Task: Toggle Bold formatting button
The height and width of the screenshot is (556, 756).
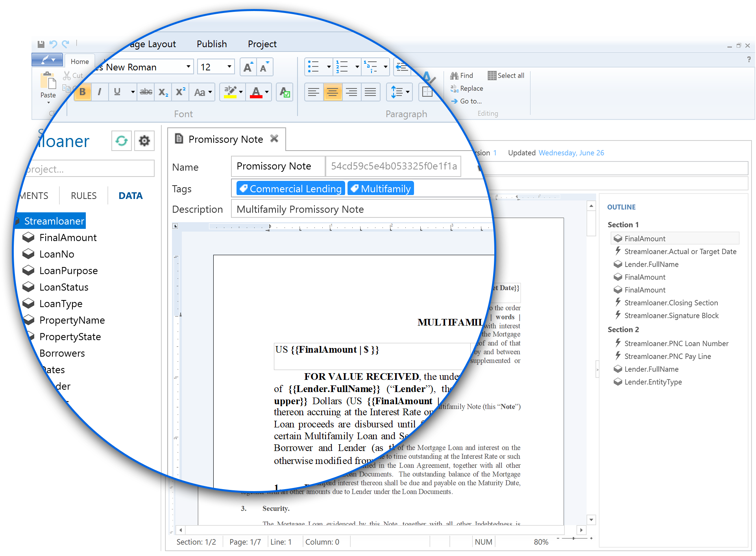Action: tap(83, 92)
